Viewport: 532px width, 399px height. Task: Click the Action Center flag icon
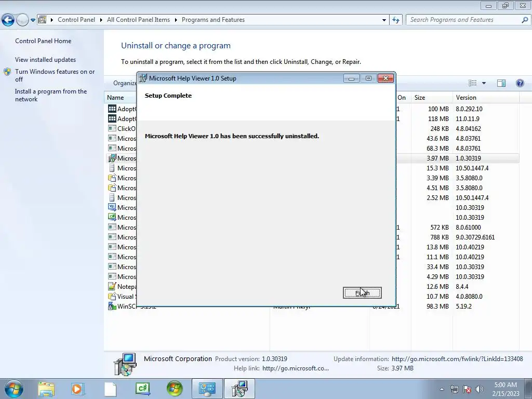(x=467, y=389)
